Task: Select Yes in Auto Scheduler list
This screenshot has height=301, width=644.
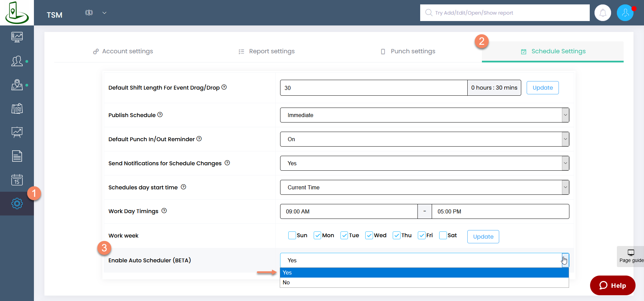Action: click(424, 272)
